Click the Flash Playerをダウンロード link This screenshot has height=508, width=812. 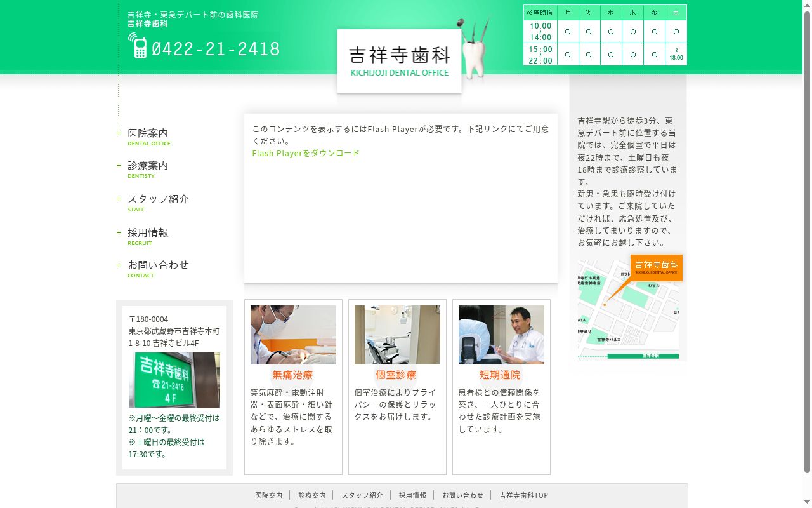coord(306,153)
